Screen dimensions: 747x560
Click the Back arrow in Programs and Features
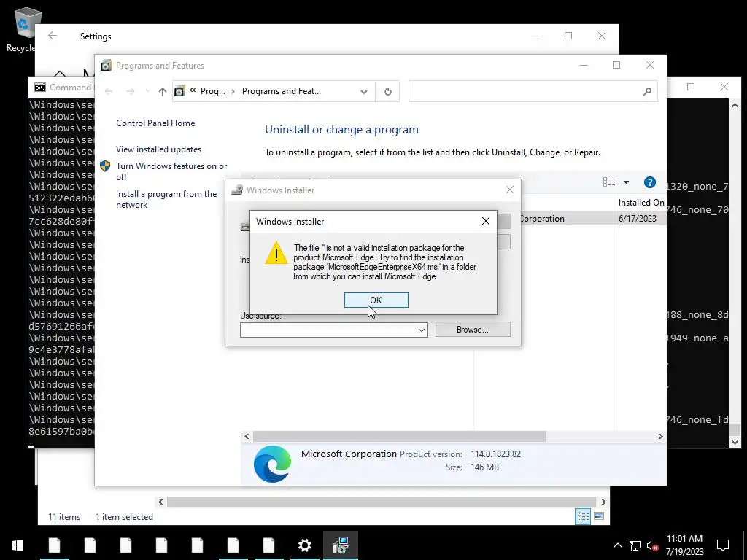tap(109, 91)
